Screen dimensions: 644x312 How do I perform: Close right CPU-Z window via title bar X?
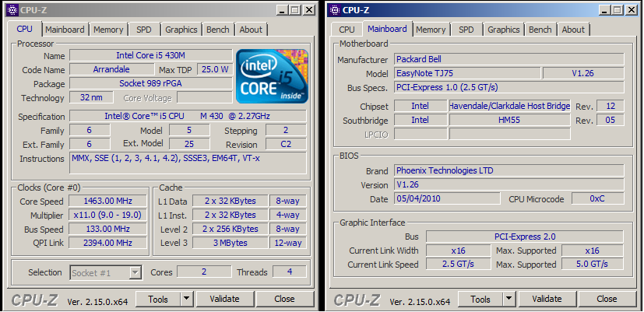(x=631, y=10)
